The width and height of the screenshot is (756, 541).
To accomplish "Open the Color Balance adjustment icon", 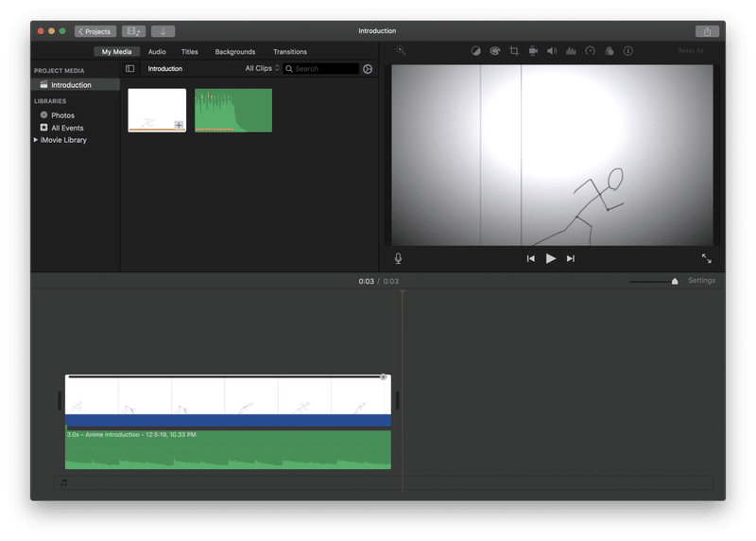I will 475,51.
